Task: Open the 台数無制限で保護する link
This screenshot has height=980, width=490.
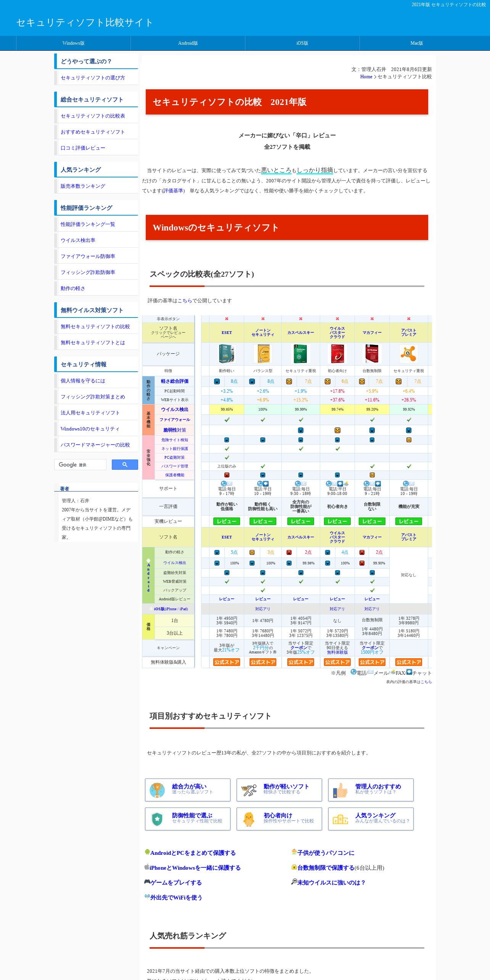Action: [x=326, y=868]
